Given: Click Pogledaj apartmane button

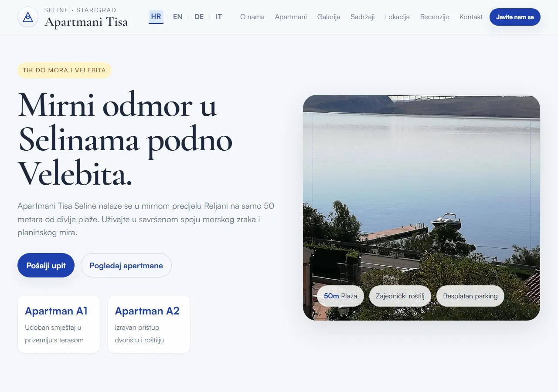Looking at the screenshot, I should click(x=126, y=265).
